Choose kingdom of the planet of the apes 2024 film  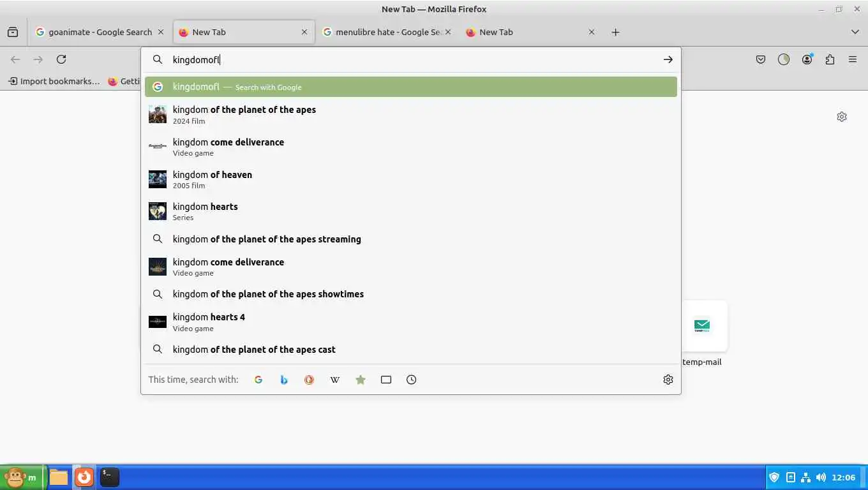coord(411,115)
